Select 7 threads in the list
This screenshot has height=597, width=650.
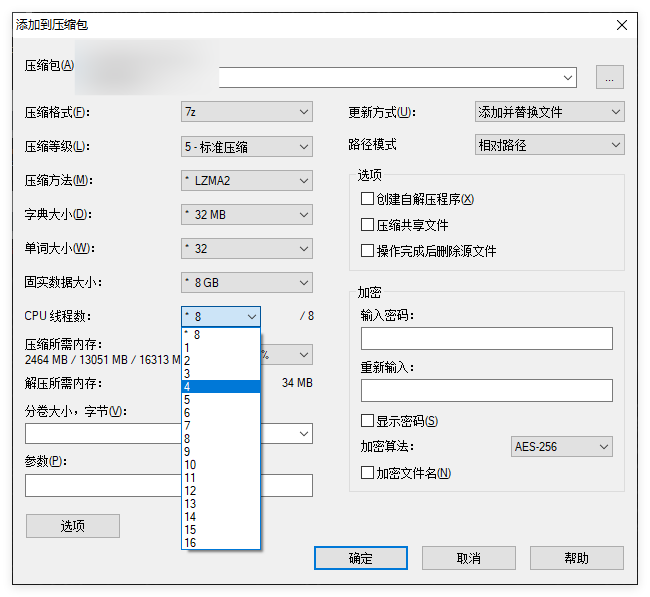tap(221, 426)
